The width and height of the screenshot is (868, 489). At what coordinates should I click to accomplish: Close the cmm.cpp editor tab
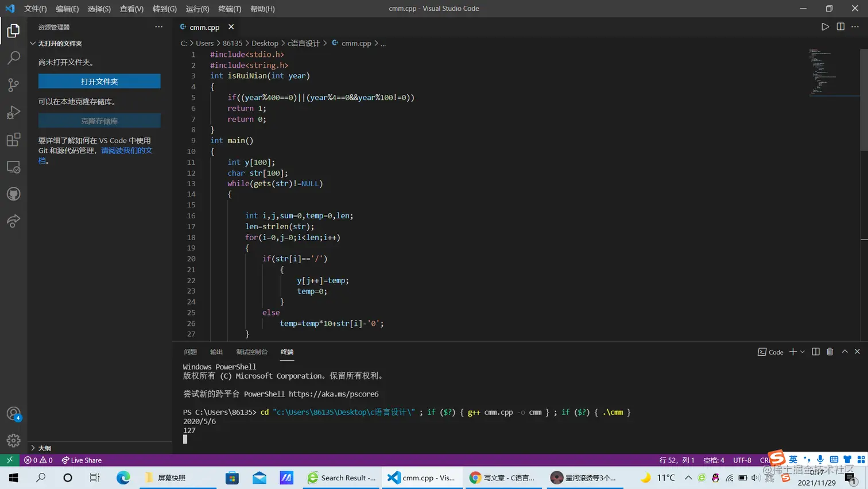231,27
